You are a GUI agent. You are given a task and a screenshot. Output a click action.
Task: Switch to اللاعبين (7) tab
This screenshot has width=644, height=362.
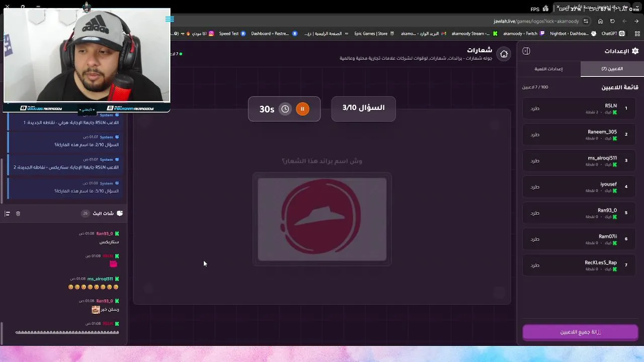[612, 69]
